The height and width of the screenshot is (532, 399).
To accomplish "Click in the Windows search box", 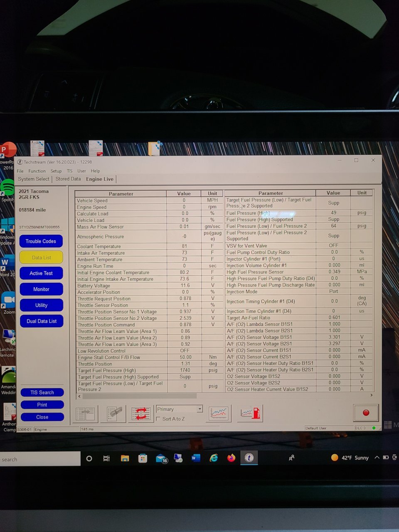I will tap(40, 459).
